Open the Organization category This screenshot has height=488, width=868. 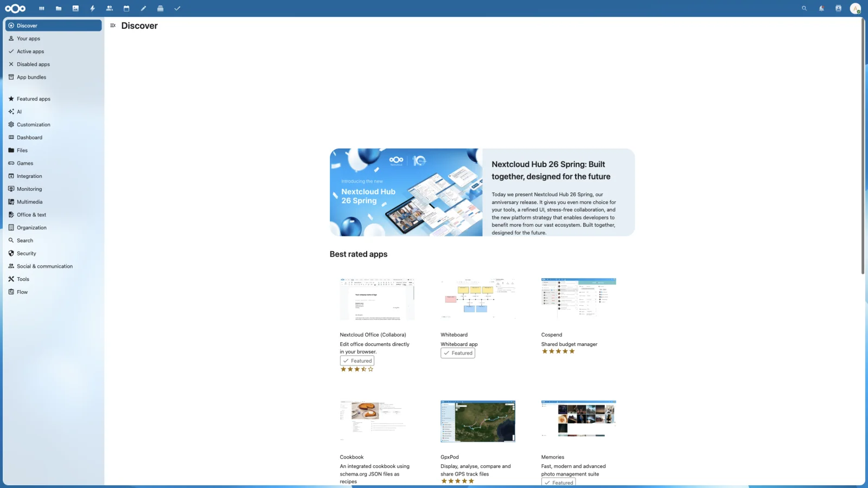(x=54, y=228)
